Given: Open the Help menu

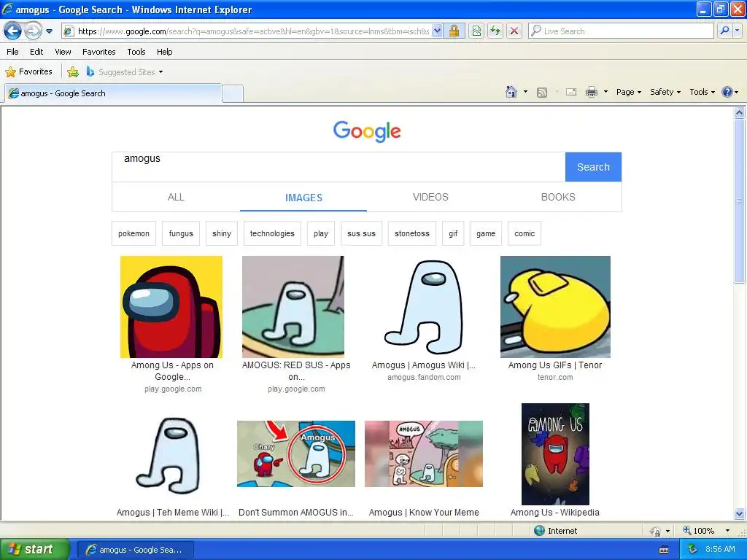Looking at the screenshot, I should coord(164,52).
